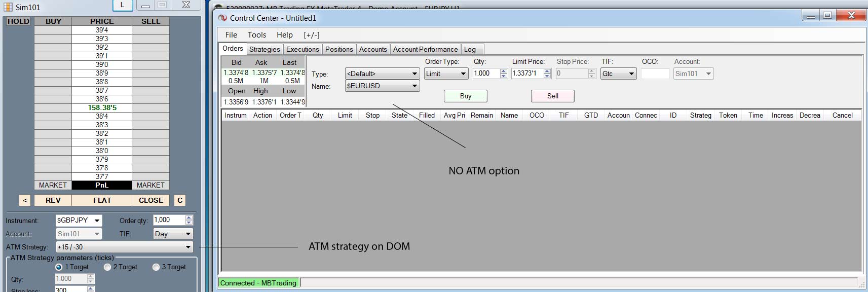The image size is (868, 292).
Task: Click the Filled column header
Action: 427,115
